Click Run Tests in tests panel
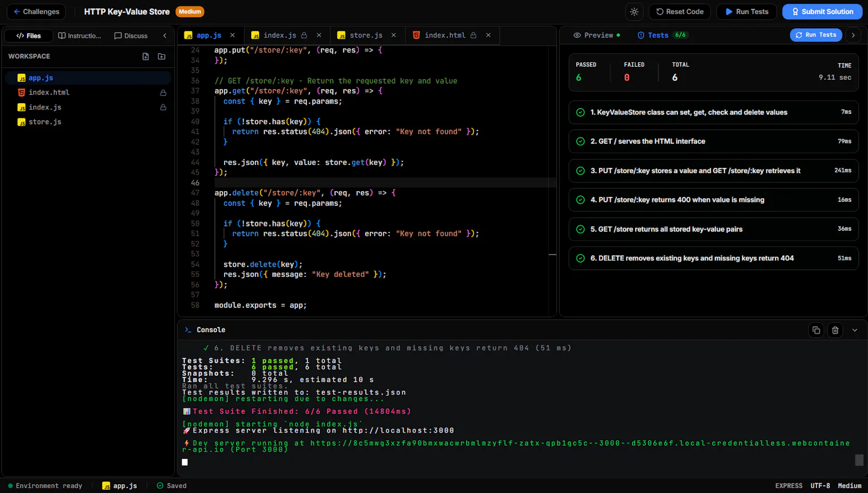Screen dimensions: 868x493 [816, 35]
